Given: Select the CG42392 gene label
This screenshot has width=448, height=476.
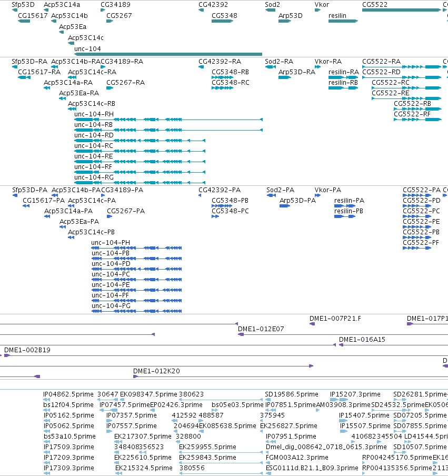Looking at the screenshot, I should coord(213,5).
